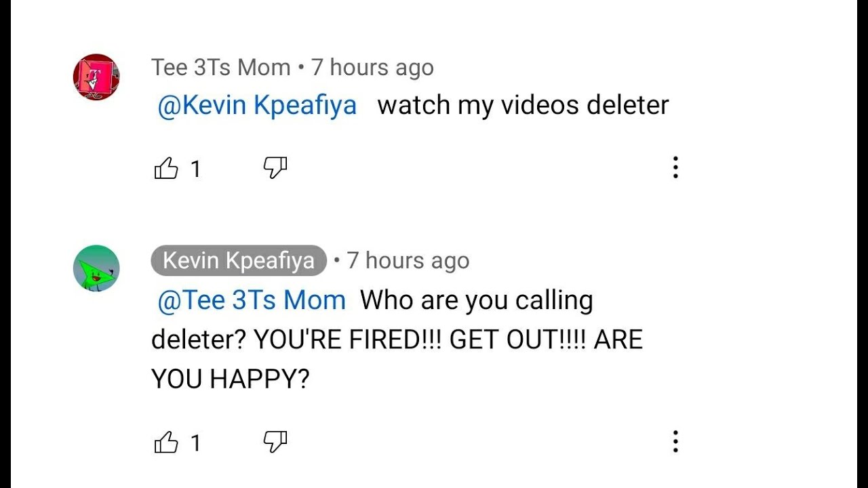Open more options for Tee 3Ts Mom's comment
868x488 pixels.
675,167
